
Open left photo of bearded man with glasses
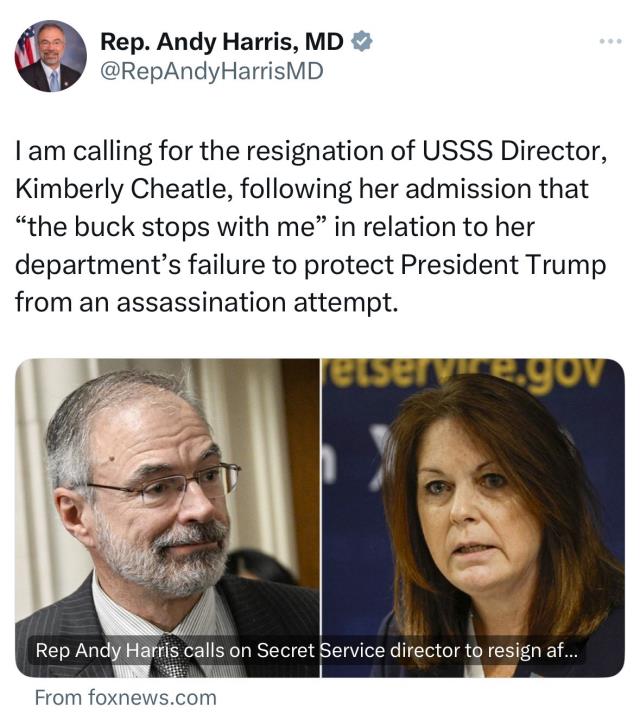point(167,500)
